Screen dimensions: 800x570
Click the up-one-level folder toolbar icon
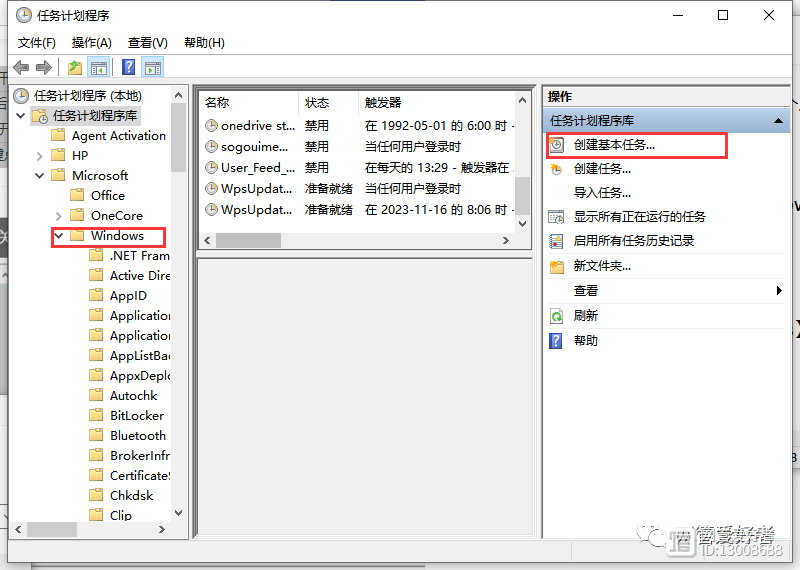pyautogui.click(x=74, y=67)
